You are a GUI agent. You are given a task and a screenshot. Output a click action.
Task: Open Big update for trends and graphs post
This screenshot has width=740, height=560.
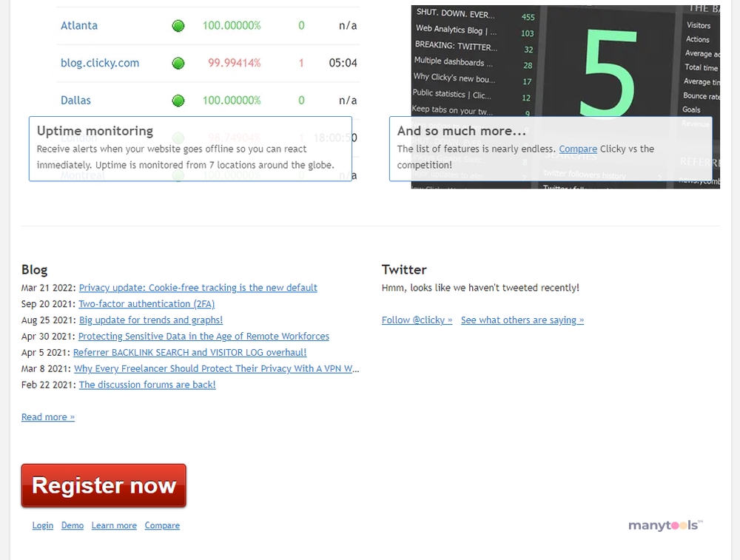[150, 320]
